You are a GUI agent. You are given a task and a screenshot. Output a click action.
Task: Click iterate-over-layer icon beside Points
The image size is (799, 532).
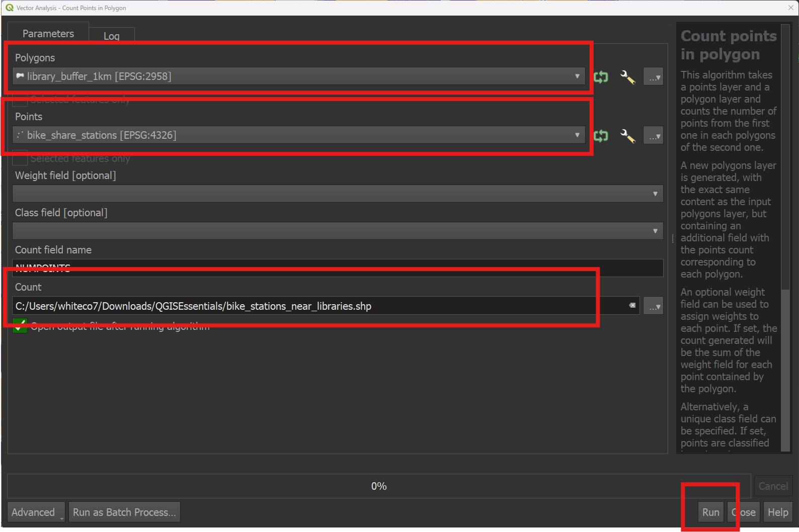click(601, 136)
